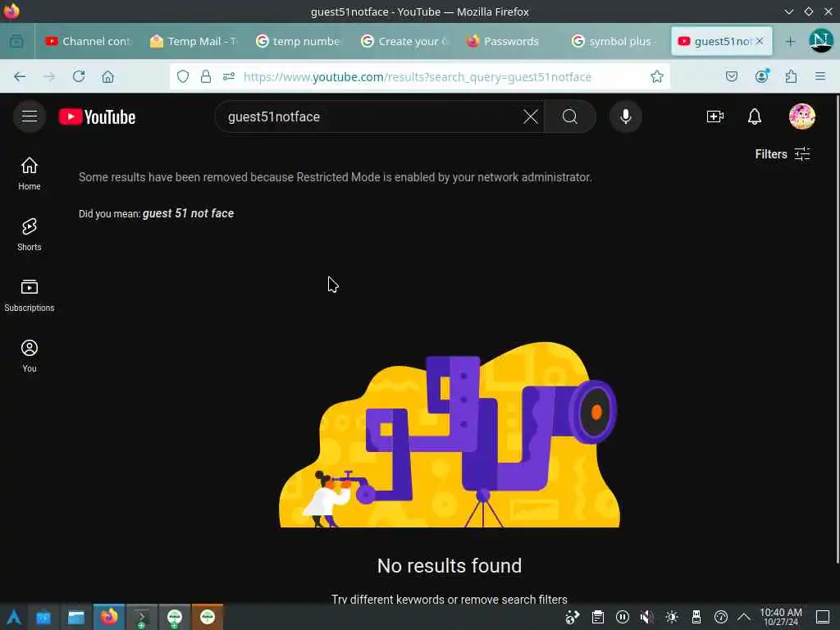Switch to the Passwords tab

point(509,41)
